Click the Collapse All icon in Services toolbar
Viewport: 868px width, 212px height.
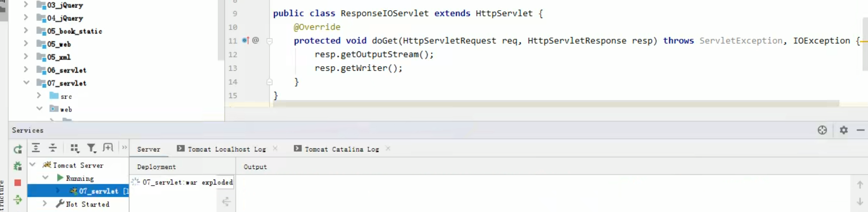[53, 148]
